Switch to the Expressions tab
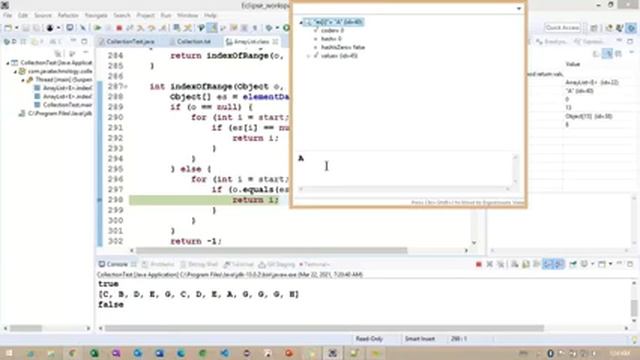 click(x=588, y=42)
